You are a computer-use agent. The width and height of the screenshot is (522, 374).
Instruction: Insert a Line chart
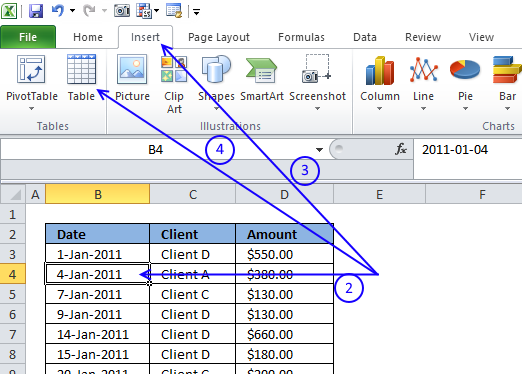423,78
